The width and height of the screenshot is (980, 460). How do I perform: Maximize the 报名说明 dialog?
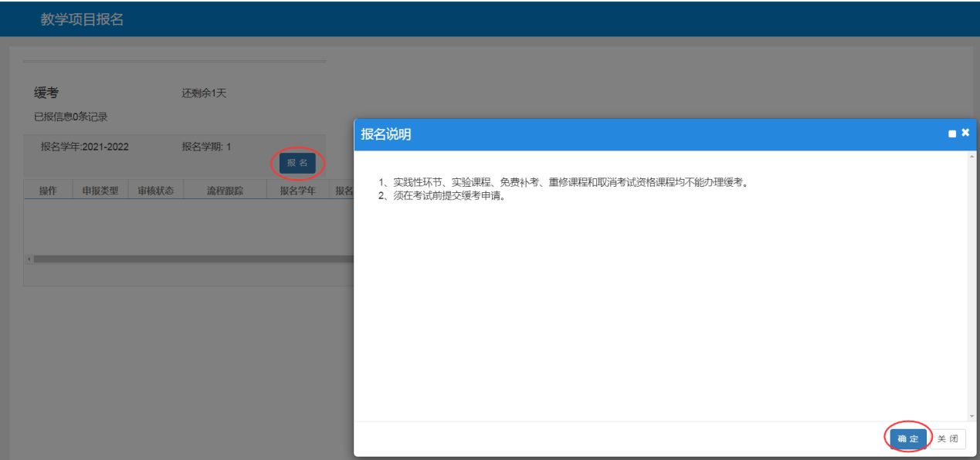(x=952, y=134)
